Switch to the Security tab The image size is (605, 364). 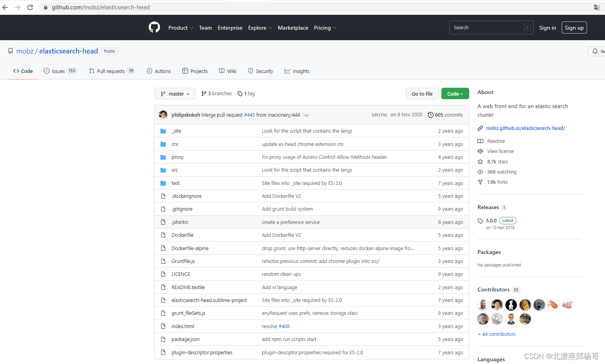click(261, 71)
